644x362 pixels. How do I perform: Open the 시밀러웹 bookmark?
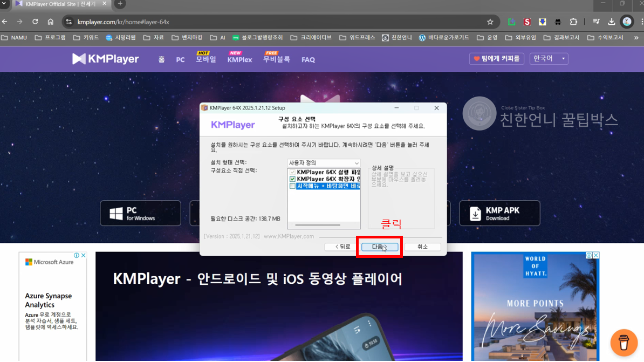pos(121,37)
